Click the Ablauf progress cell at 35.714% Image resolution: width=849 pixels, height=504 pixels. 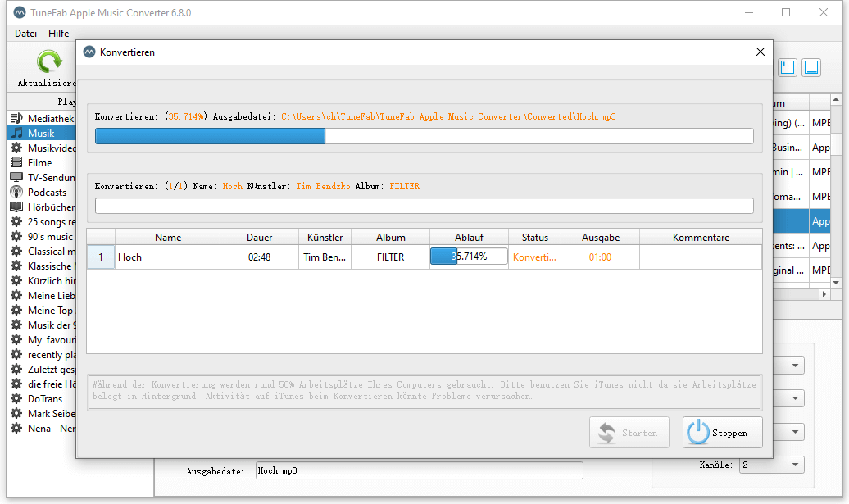point(469,257)
